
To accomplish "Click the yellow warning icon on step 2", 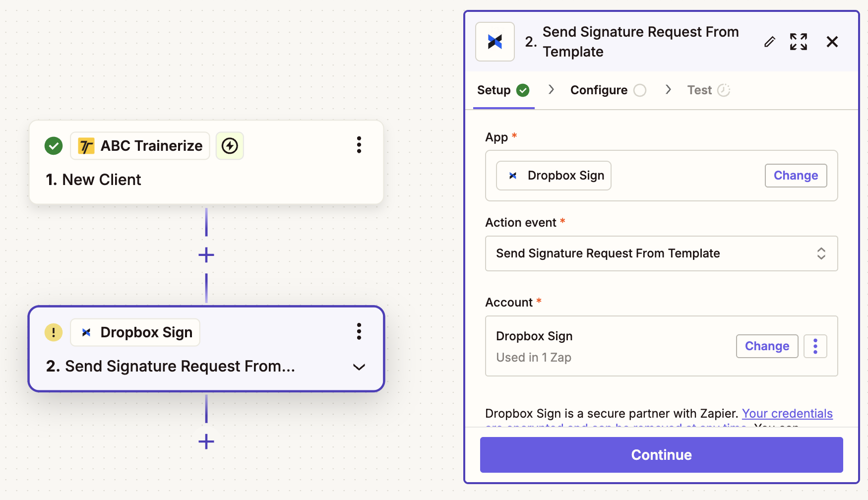I will click(x=54, y=332).
